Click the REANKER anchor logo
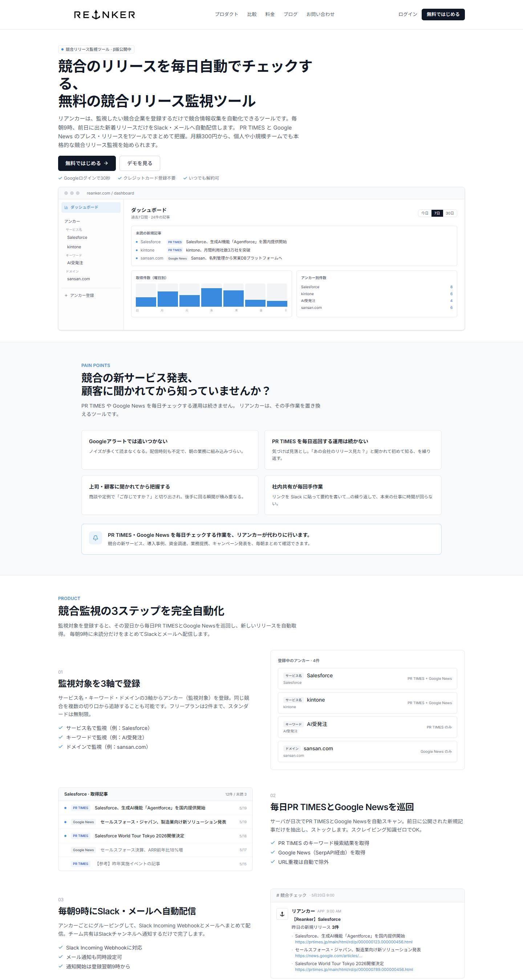Screen dimensions: 523x980 click(x=104, y=15)
